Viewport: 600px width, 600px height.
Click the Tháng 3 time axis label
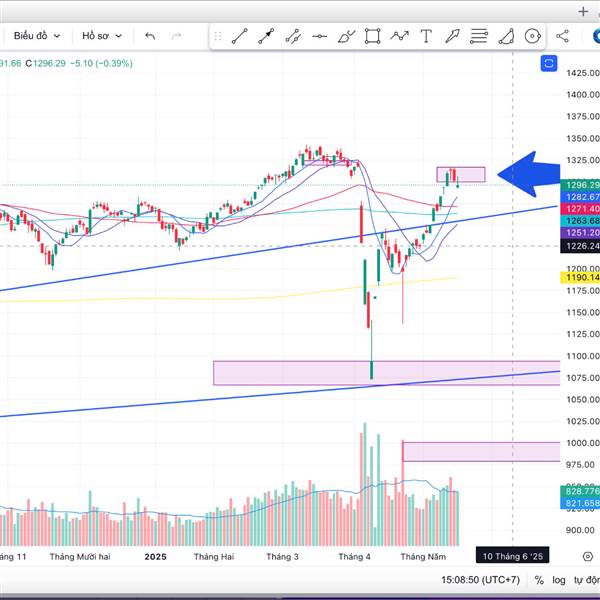tap(282, 557)
